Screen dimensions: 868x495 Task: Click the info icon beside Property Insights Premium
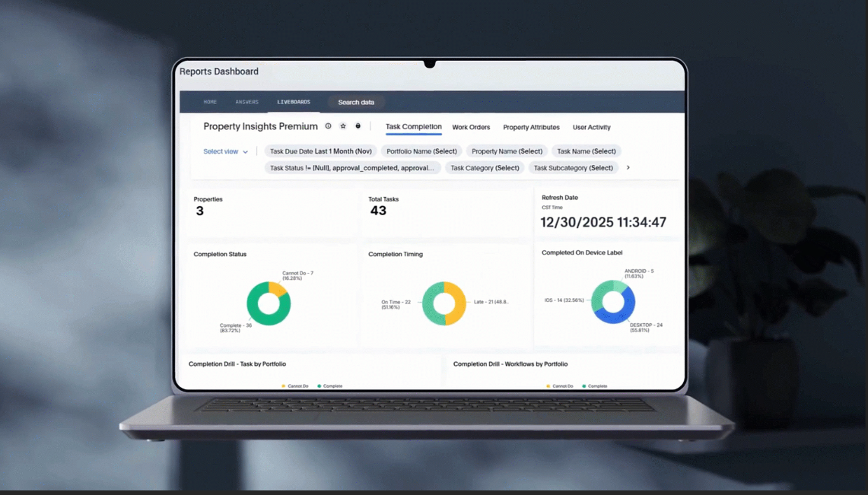(328, 125)
